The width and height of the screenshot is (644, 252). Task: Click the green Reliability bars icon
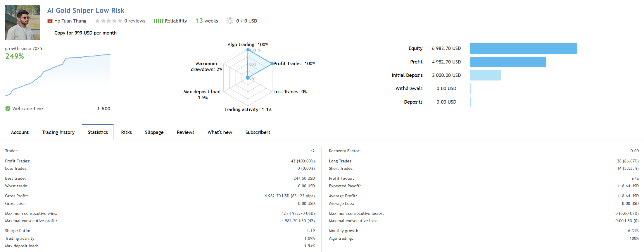click(x=158, y=21)
